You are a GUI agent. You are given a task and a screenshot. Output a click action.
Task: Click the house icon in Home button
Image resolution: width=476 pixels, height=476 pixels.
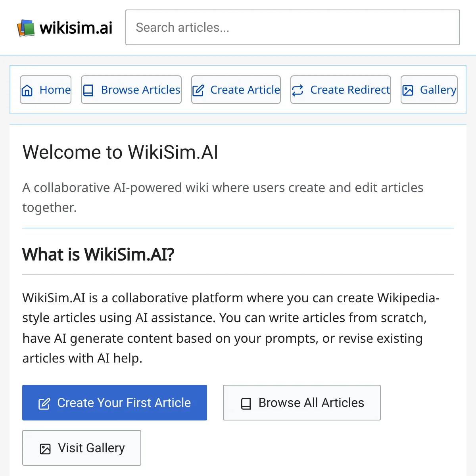(27, 90)
